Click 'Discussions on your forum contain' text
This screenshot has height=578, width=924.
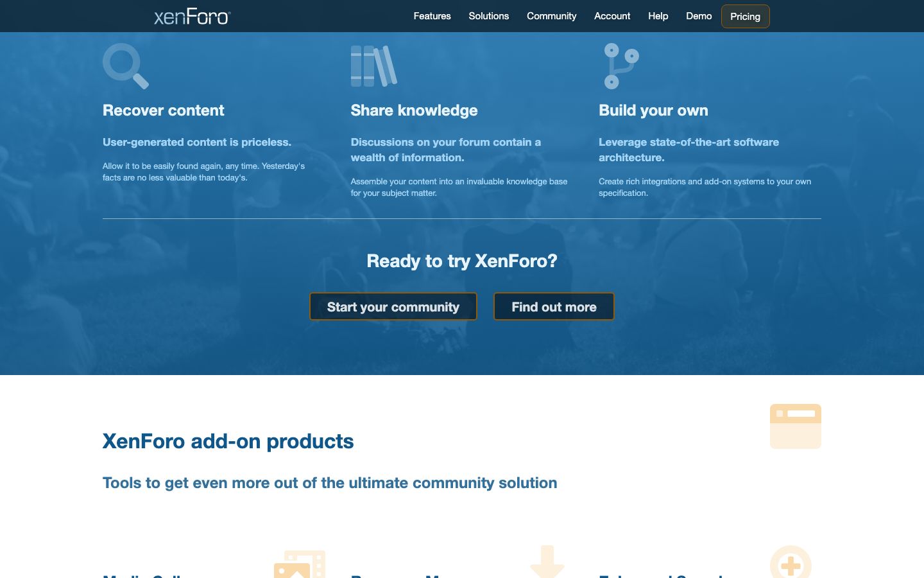[x=445, y=150]
